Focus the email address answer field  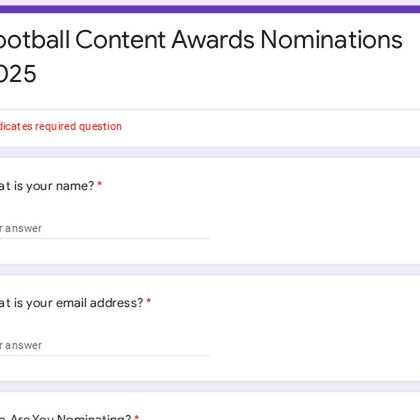coord(105,346)
